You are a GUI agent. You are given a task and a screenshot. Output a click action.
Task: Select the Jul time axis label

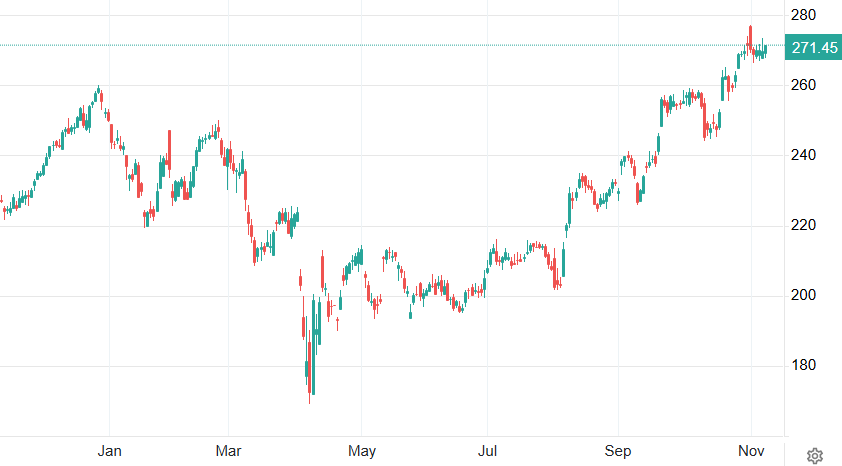point(488,451)
